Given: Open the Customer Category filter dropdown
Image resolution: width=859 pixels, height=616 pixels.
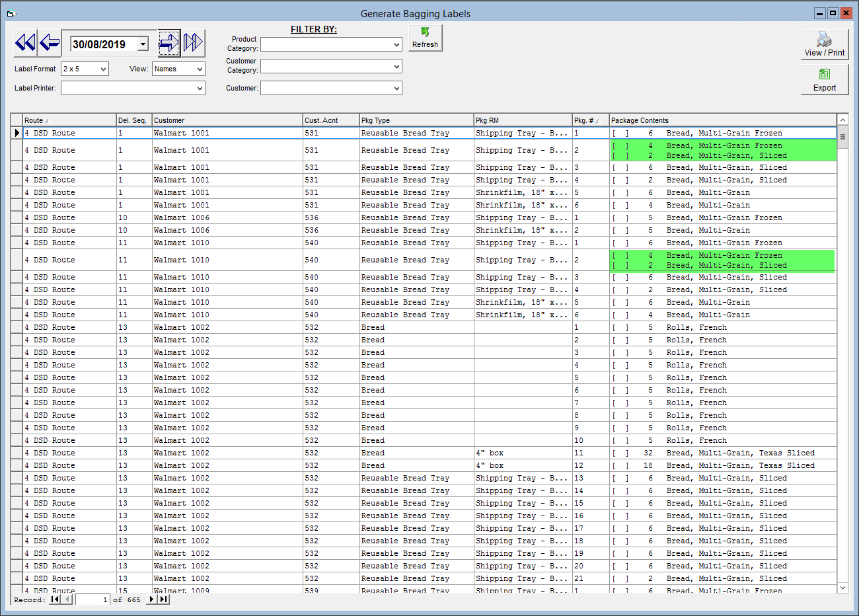Looking at the screenshot, I should [396, 66].
